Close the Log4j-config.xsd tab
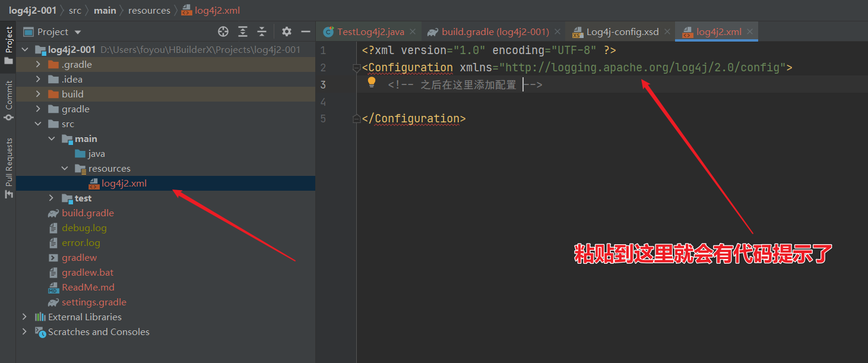The height and width of the screenshot is (363, 868). [667, 32]
